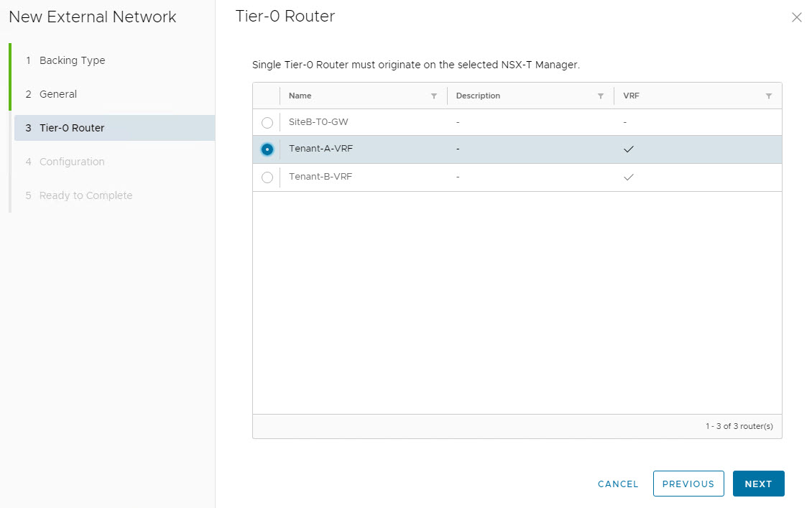
Task: Go to Backing Type step
Action: point(72,60)
